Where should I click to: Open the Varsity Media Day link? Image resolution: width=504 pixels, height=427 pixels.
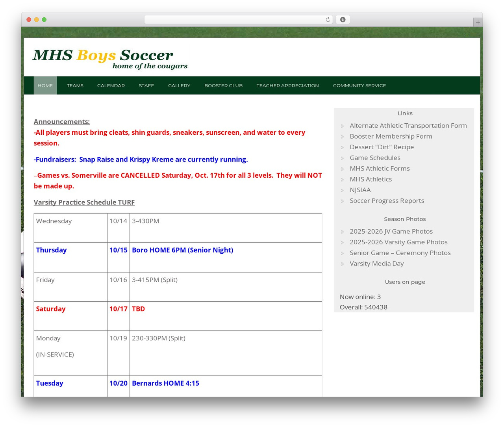(x=377, y=264)
